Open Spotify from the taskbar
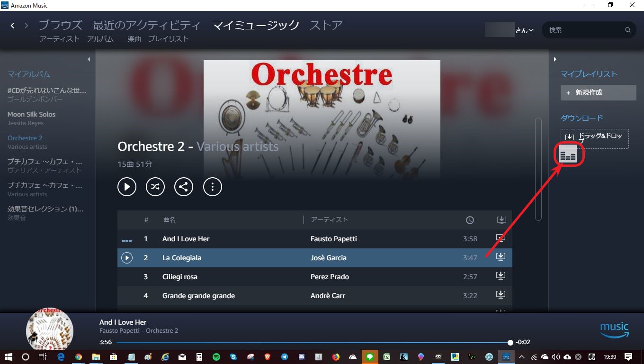 216,357
